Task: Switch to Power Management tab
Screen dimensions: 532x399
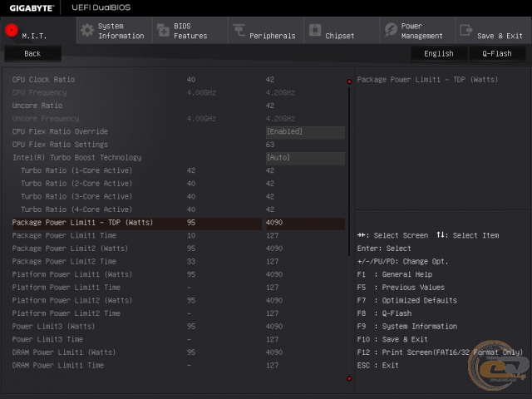Action: click(x=418, y=31)
